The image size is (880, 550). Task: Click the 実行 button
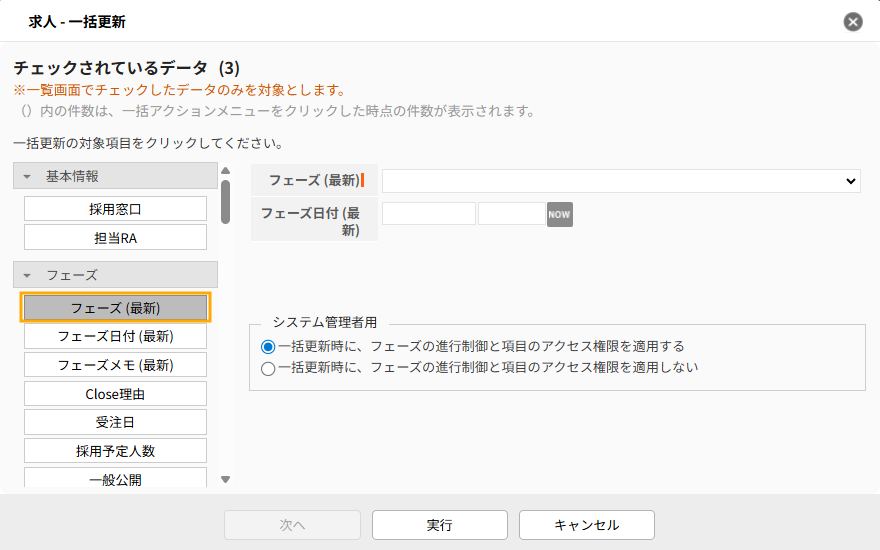tap(439, 525)
